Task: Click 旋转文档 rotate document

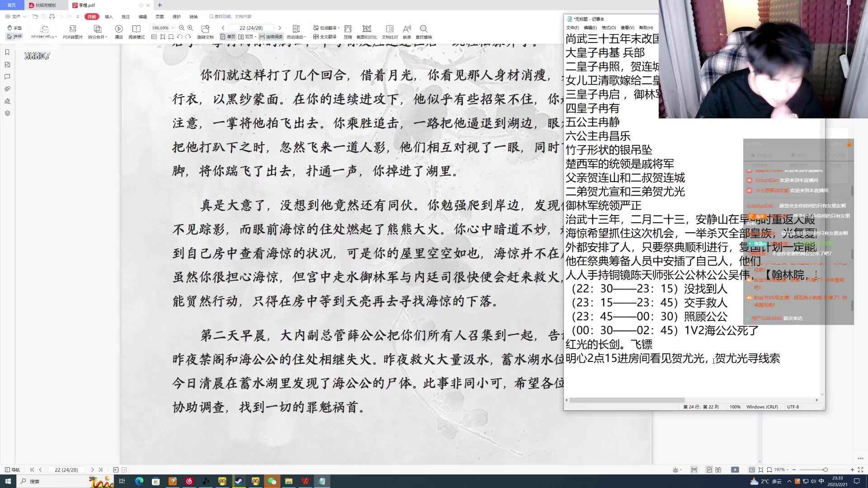Action: pyautogui.click(x=205, y=32)
